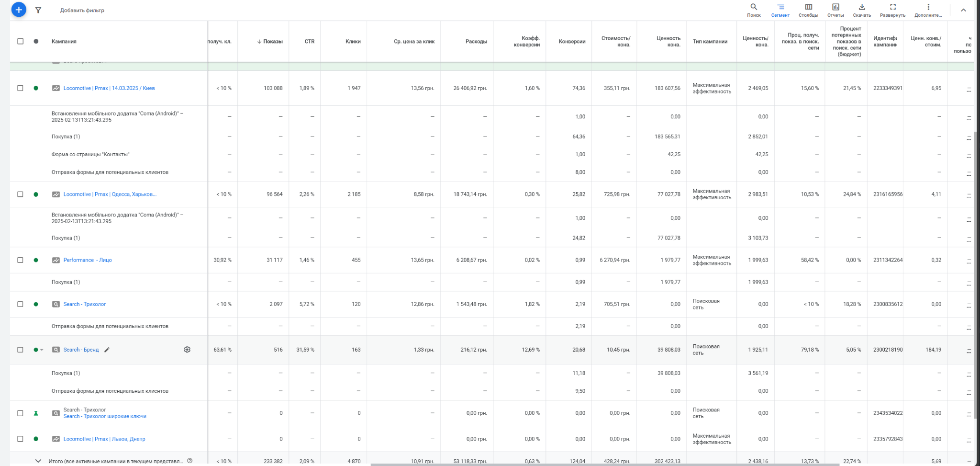The height and width of the screenshot is (466, 980).
Task: Expand table with Развернуть icon
Action: pyautogui.click(x=892, y=10)
